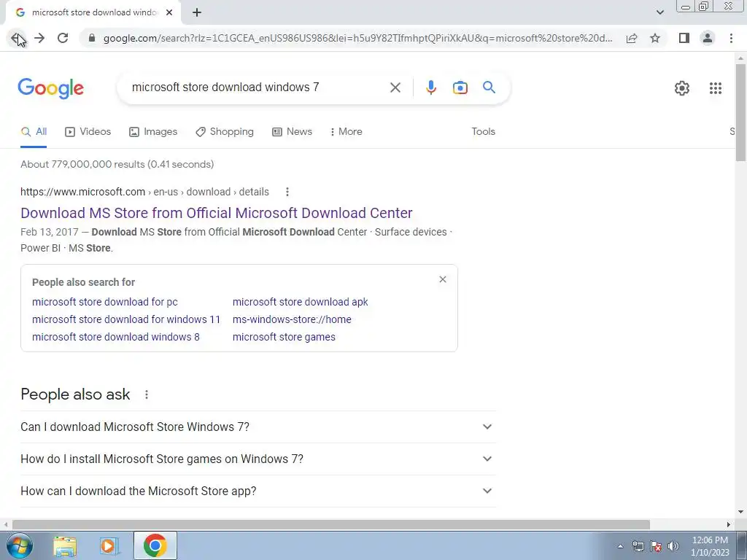Search microsoft store download apk

coord(300,302)
